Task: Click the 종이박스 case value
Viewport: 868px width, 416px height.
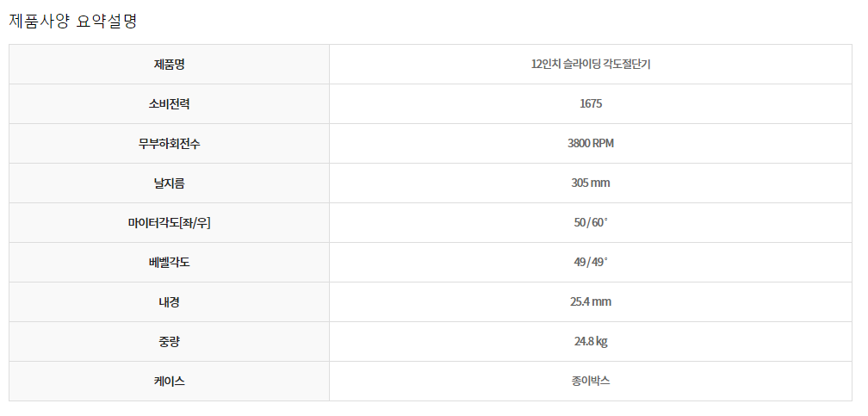Action: 590,382
